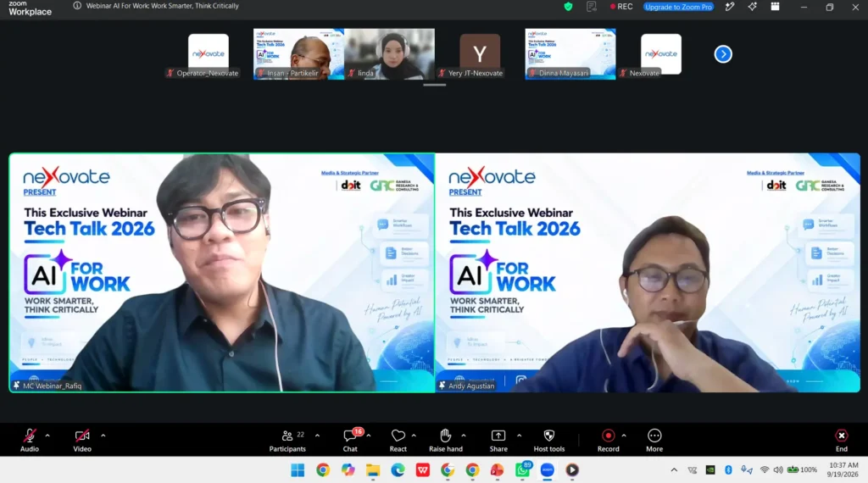Select Yery JT-Nexovate participant tile
The image size is (868, 483).
click(x=480, y=54)
